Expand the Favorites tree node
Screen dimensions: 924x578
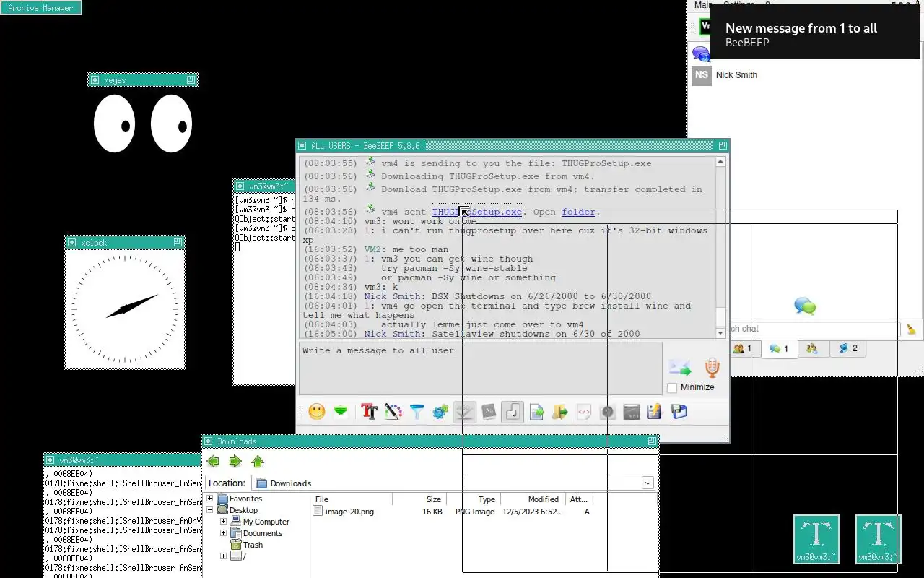tap(211, 499)
